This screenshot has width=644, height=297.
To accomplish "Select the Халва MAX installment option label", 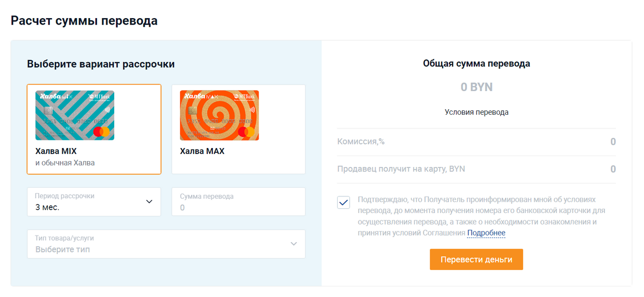I will (202, 151).
